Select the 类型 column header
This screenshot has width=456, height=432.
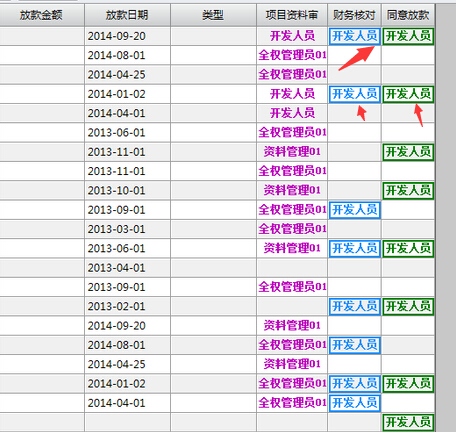(x=213, y=15)
